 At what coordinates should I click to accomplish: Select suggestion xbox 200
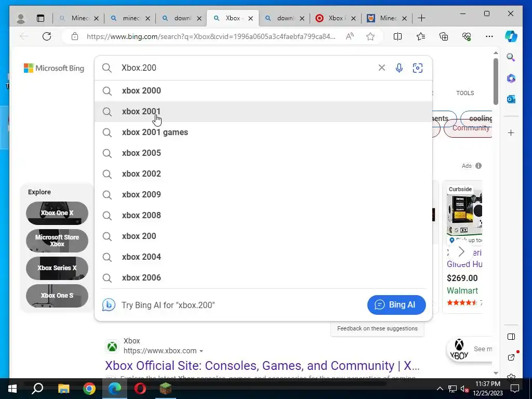point(263,236)
